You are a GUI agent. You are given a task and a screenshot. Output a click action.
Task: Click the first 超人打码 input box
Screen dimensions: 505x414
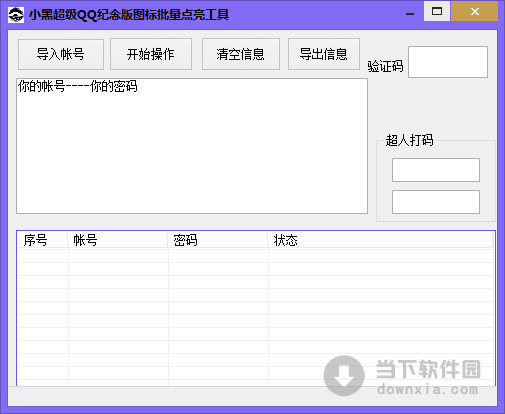click(x=436, y=170)
